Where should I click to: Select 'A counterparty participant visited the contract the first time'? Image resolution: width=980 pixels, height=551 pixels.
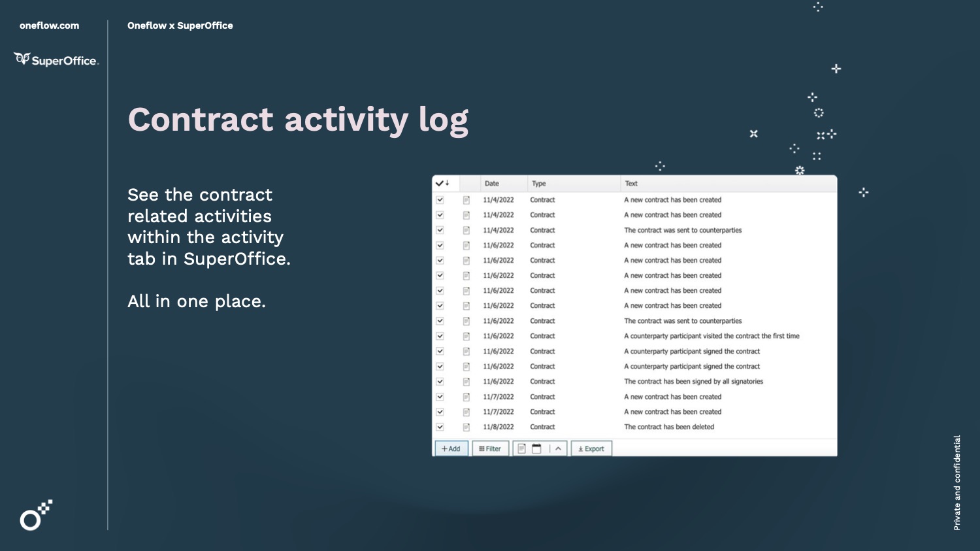pyautogui.click(x=711, y=337)
